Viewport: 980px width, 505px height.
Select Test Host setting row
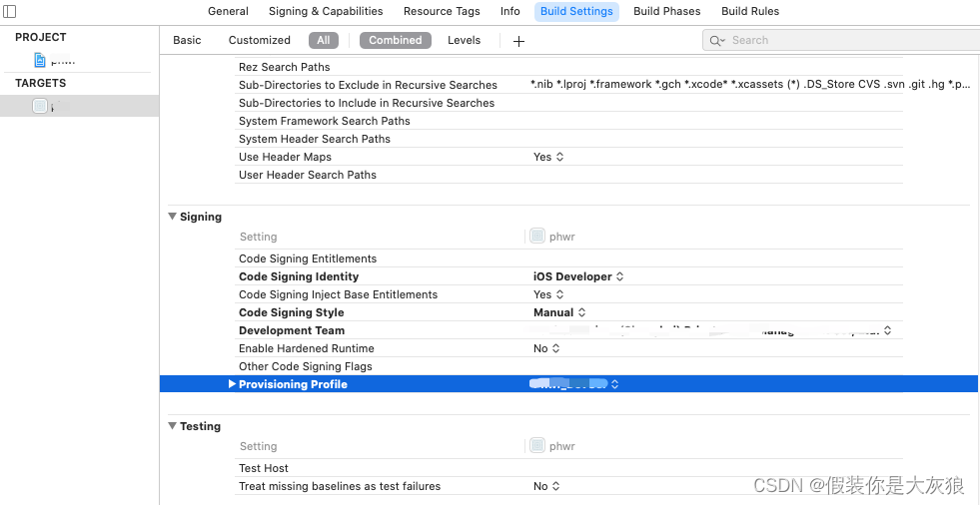[570, 468]
